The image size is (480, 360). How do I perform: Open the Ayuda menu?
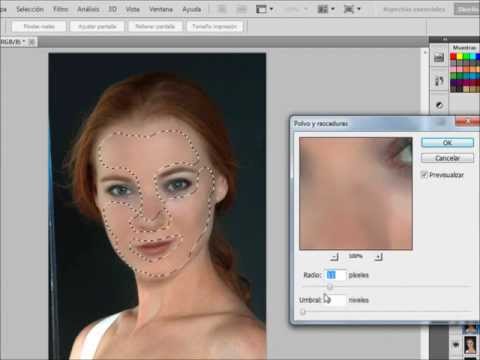pos(192,9)
